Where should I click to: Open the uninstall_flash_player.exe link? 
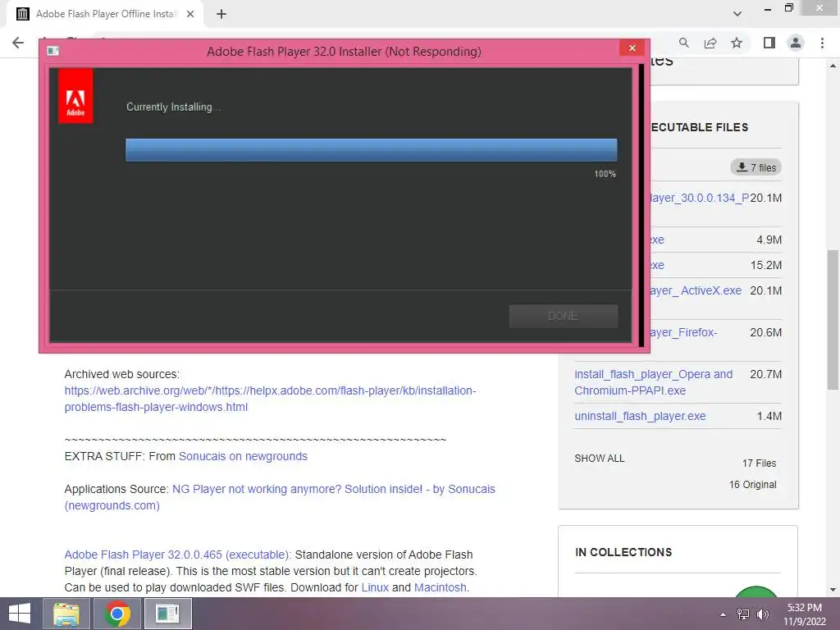click(x=640, y=416)
